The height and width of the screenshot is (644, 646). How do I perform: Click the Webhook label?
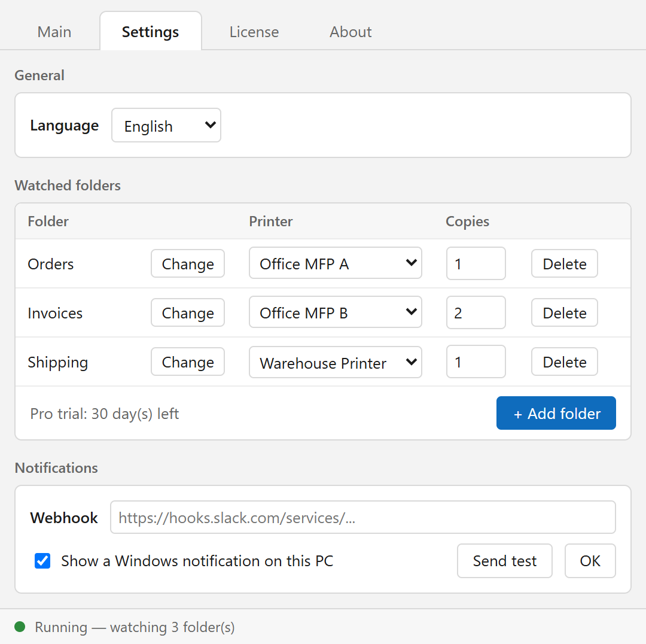64,518
